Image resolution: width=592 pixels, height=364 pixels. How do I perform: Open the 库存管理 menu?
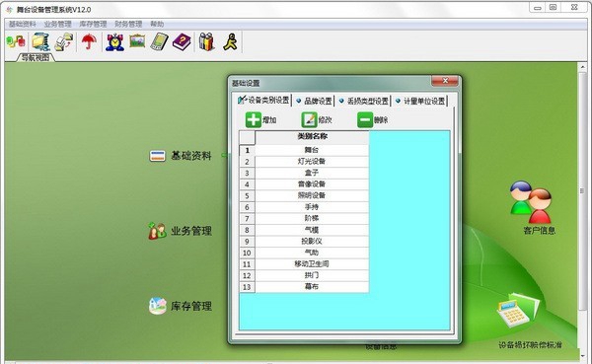pyautogui.click(x=93, y=24)
